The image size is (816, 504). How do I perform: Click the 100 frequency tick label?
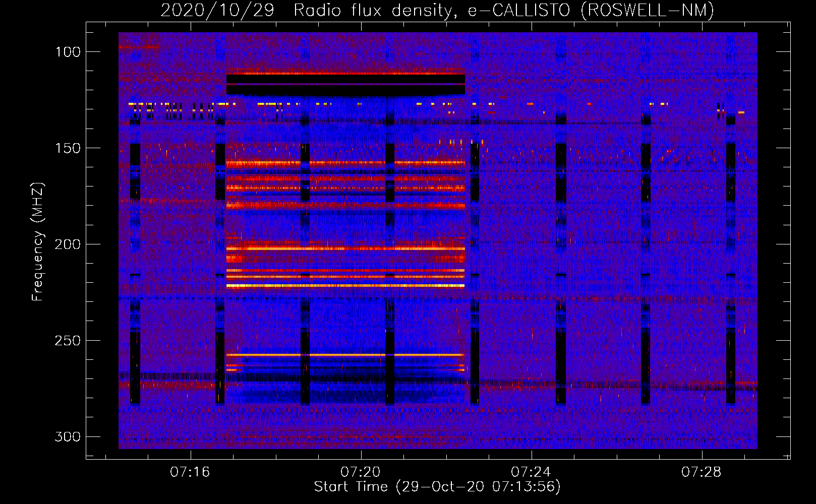click(x=68, y=52)
